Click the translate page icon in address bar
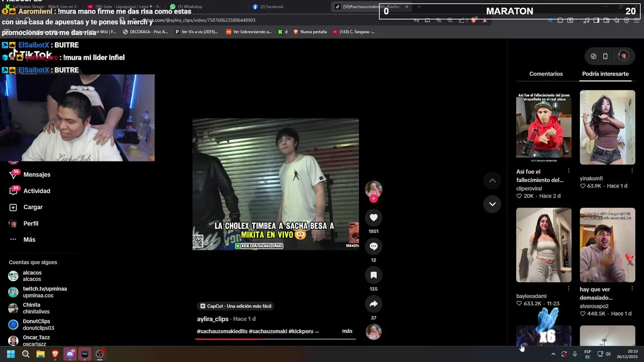The image size is (644, 362). coord(439,20)
